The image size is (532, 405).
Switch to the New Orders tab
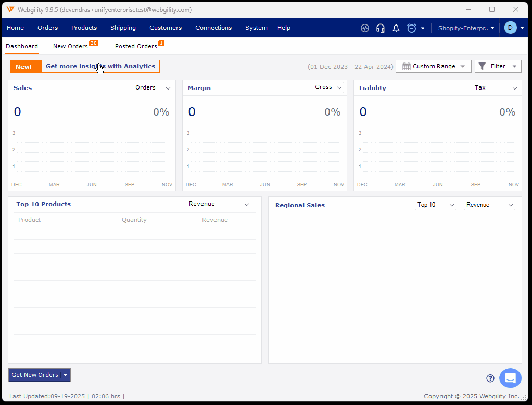[x=70, y=46]
